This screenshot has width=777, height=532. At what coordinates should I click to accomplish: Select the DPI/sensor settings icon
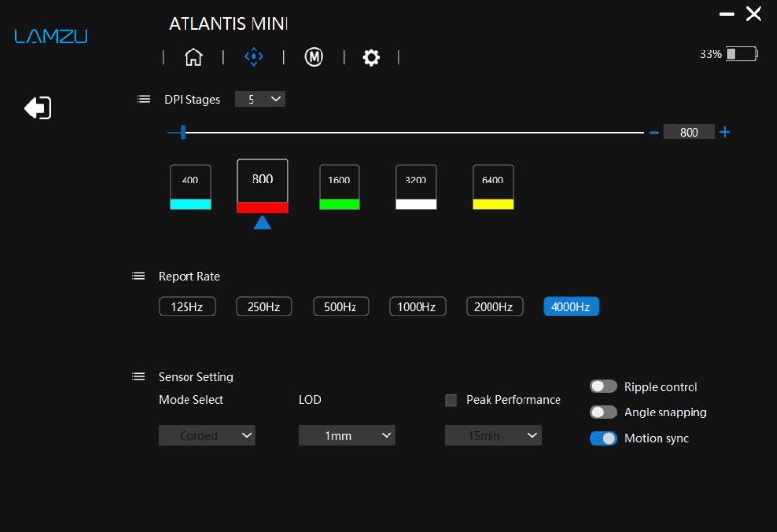253,57
